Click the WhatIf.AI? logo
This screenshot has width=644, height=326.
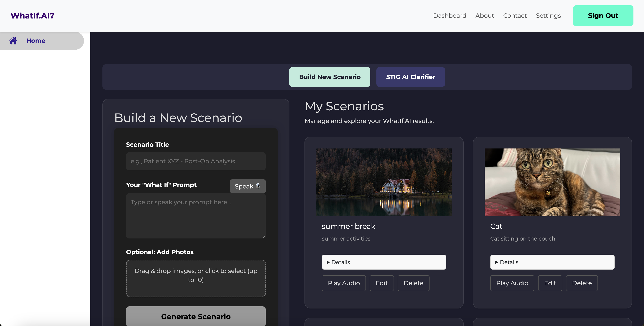click(x=32, y=15)
